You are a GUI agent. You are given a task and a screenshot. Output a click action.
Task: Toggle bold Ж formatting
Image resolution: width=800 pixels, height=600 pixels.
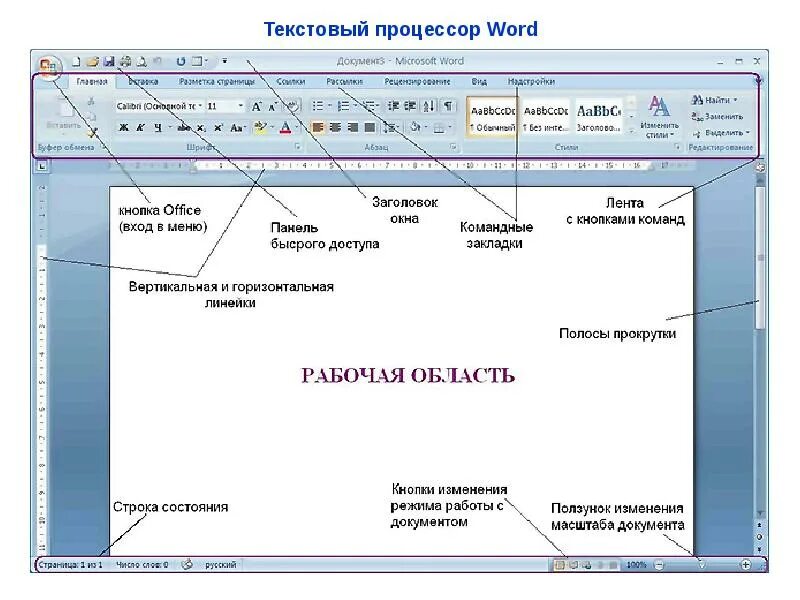(x=124, y=128)
